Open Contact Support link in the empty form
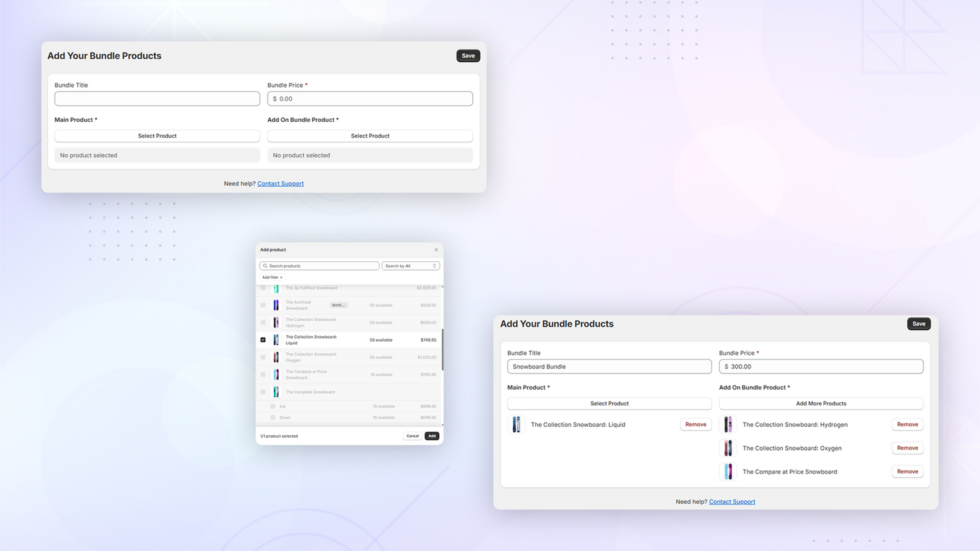 click(281, 184)
